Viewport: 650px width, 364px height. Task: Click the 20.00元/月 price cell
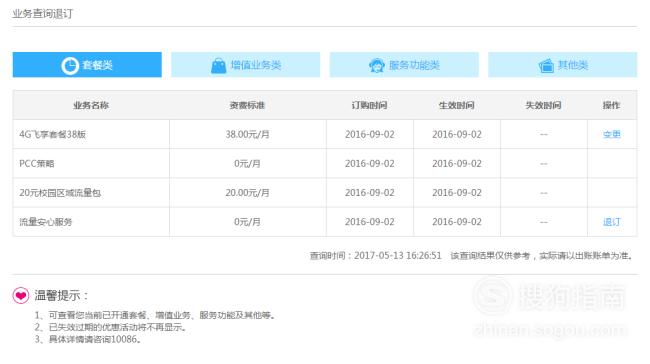[x=247, y=193]
